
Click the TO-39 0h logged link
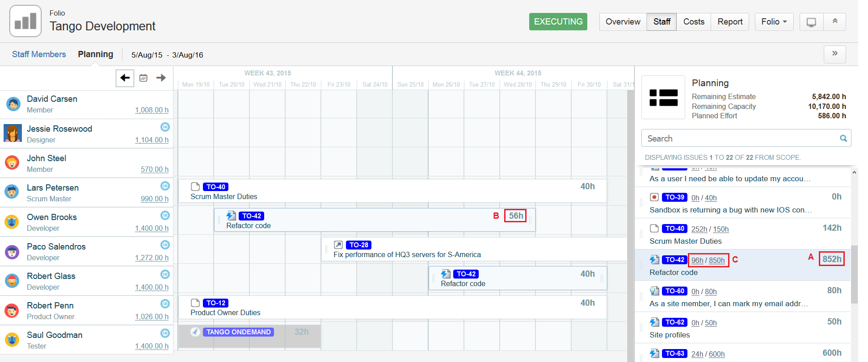click(x=695, y=198)
